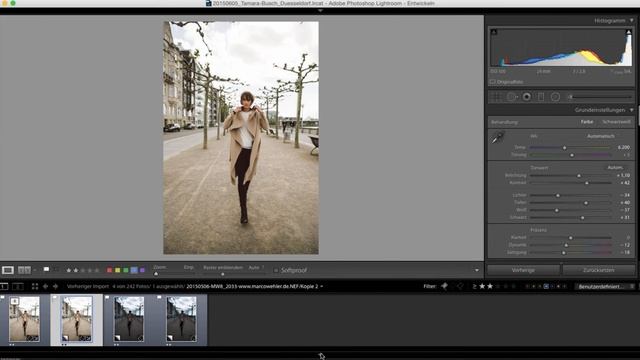
Task: Select third dark filmstrip thumbnail
Action: click(x=129, y=319)
